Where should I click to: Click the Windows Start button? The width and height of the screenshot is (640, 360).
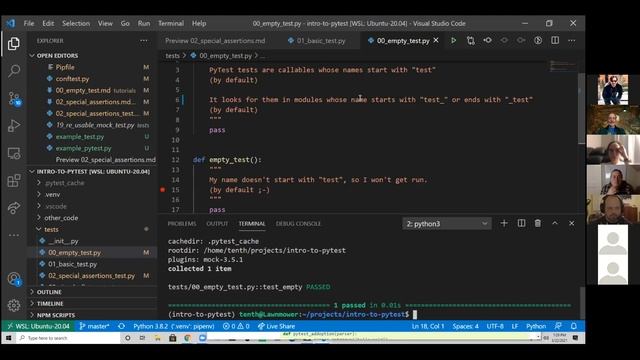pyautogui.click(x=8, y=338)
